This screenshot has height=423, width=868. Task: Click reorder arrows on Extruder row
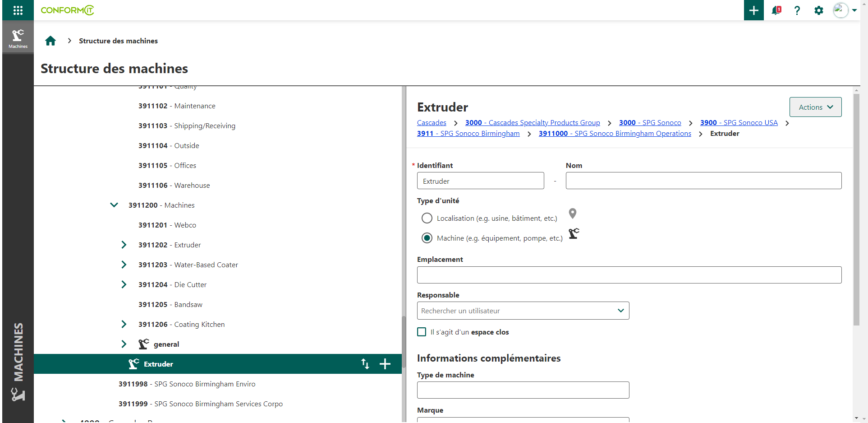(365, 364)
